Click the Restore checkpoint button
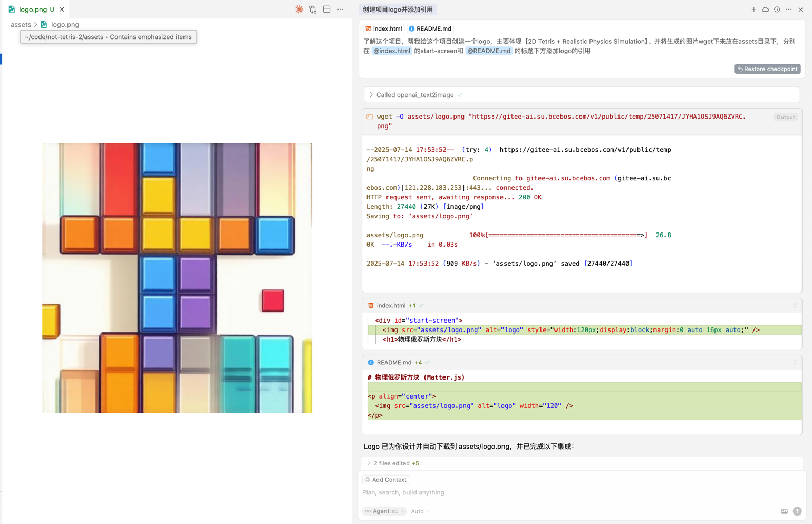Viewport: 812px width, 524px height. click(x=767, y=69)
